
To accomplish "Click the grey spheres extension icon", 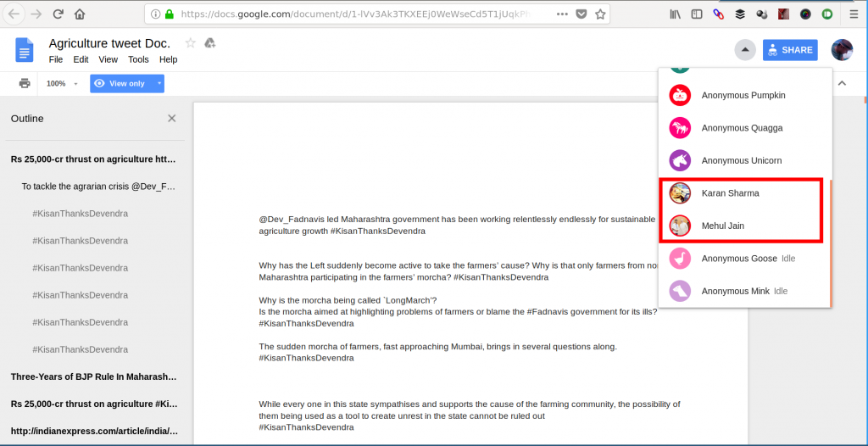I will [762, 15].
